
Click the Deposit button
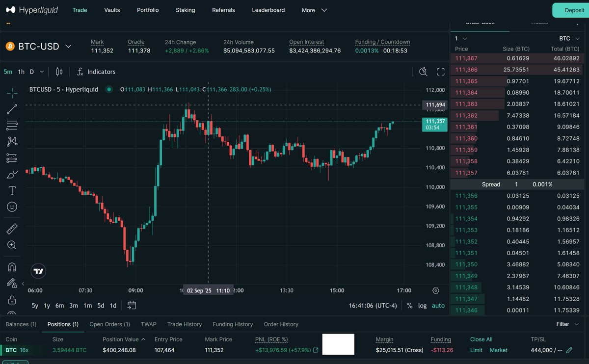click(571, 10)
